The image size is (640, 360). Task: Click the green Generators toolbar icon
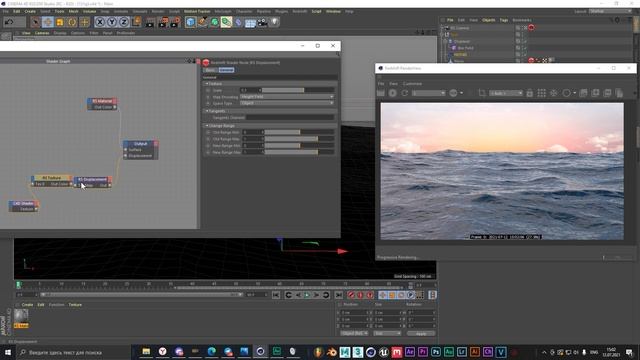[214, 22]
